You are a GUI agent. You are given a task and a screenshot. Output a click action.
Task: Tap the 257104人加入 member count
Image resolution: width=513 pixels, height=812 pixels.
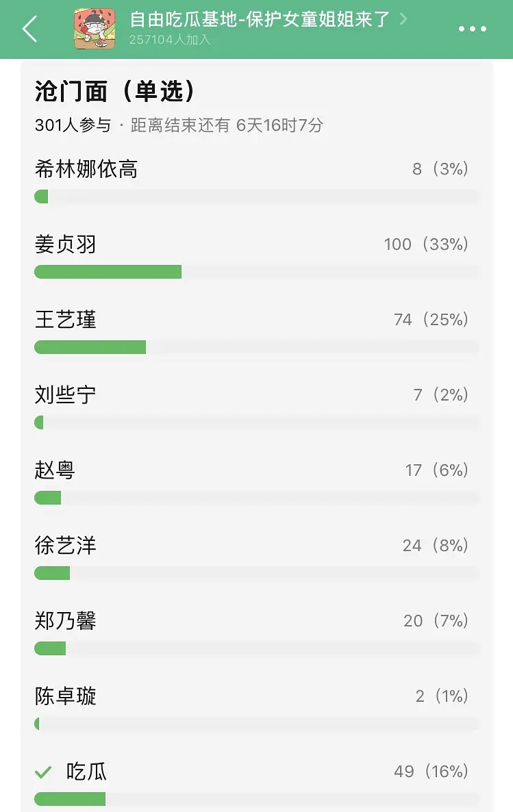tap(170, 40)
